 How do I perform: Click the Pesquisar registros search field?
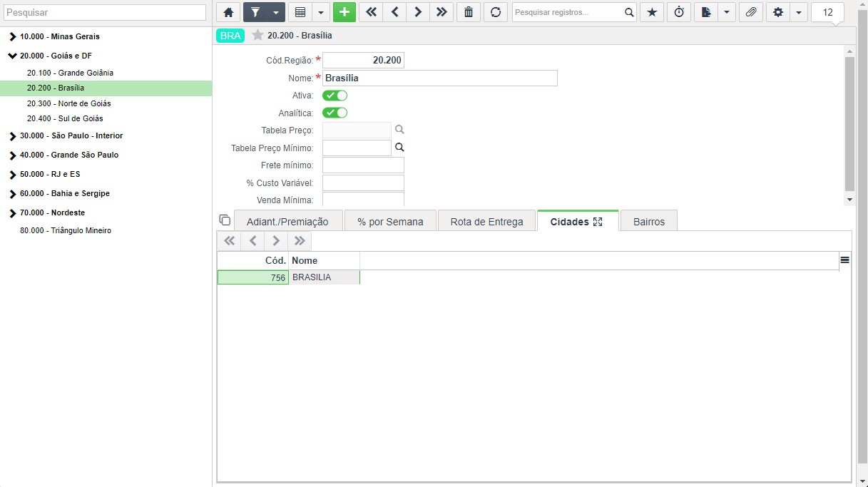567,12
